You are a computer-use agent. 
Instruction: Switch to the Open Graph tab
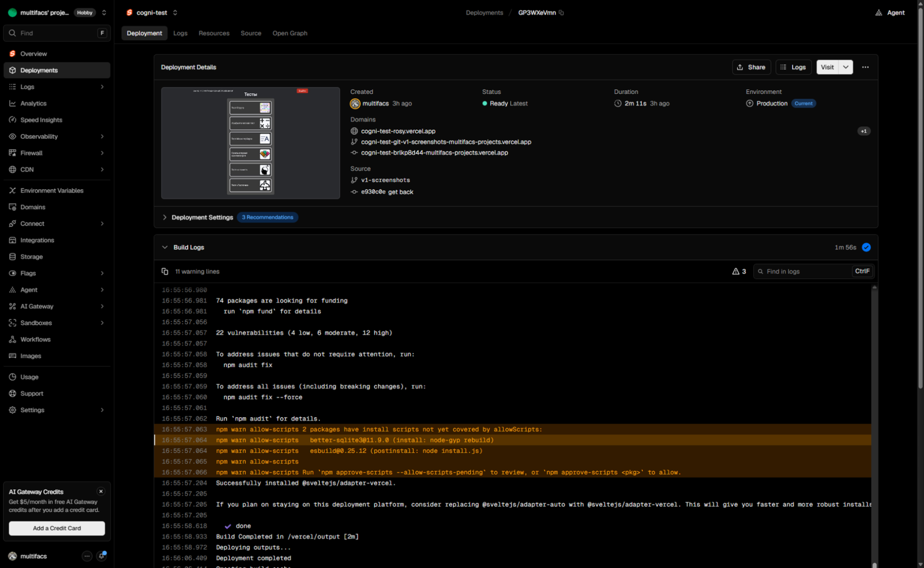[x=290, y=33]
